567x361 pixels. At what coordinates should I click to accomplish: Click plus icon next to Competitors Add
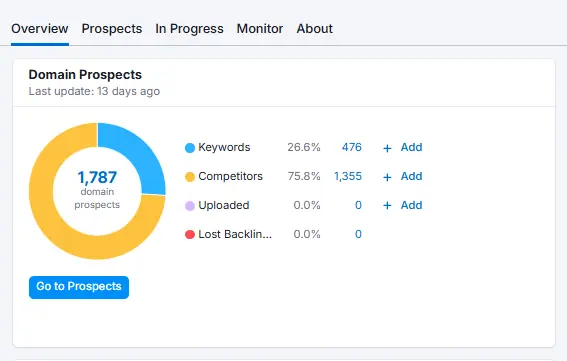pyautogui.click(x=387, y=177)
